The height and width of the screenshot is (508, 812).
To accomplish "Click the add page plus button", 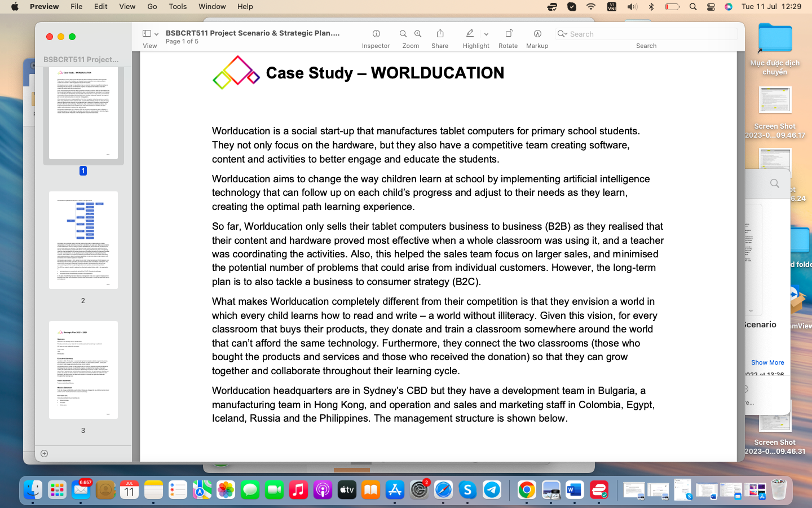I will click(x=44, y=453).
